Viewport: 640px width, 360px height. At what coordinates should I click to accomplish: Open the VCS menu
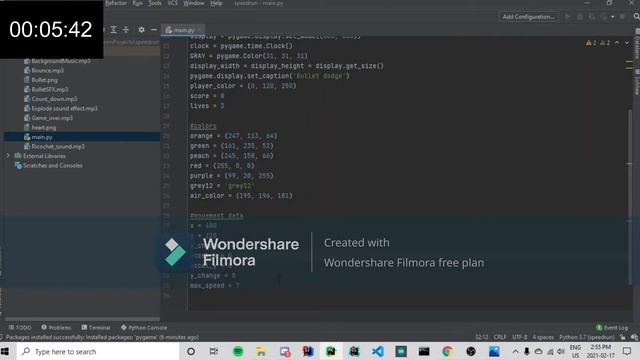(x=172, y=3)
